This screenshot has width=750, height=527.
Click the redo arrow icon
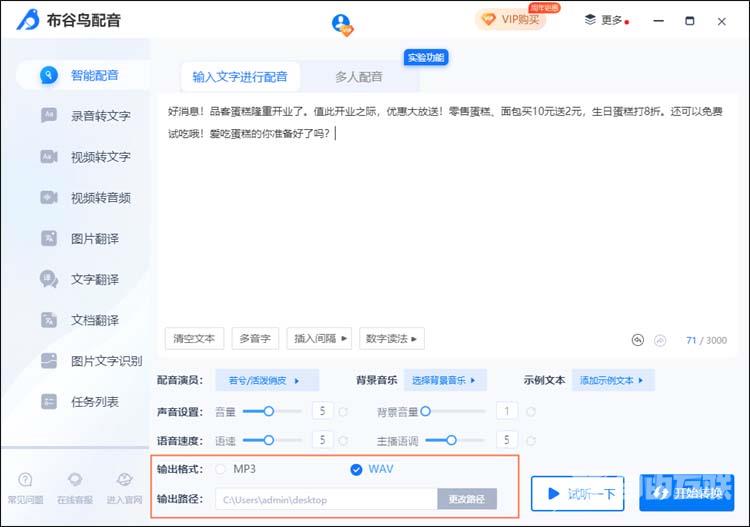tap(660, 340)
